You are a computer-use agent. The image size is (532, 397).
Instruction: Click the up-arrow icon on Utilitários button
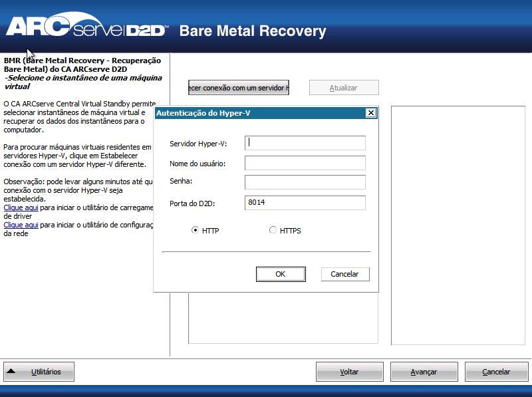(x=11, y=372)
